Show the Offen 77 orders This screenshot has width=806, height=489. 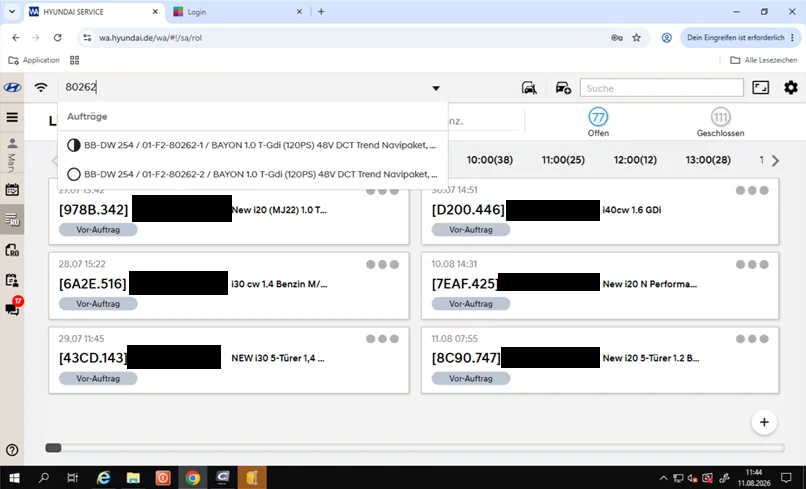tap(598, 122)
